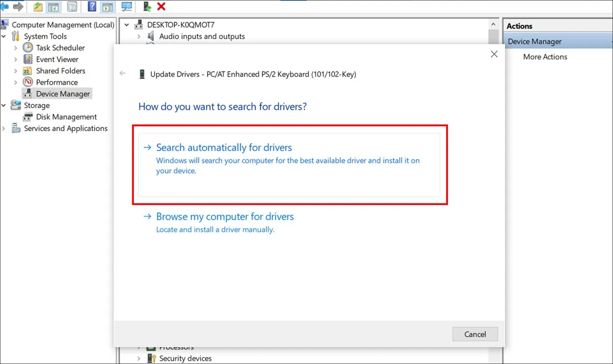Expand Services and Applications node
Viewport: 613px width, 364px height.
(x=4, y=128)
